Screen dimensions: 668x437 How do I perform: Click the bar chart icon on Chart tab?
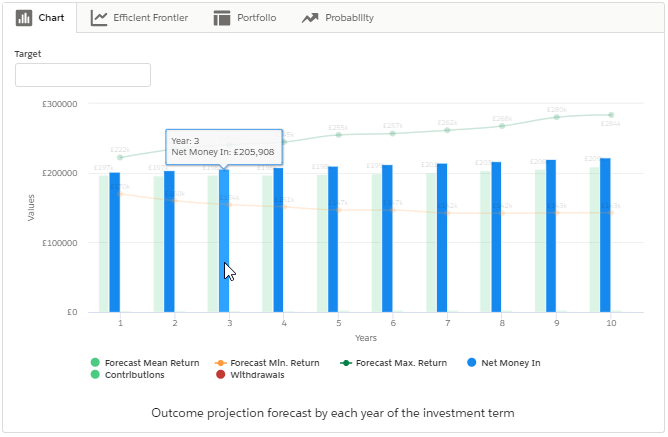(25, 18)
